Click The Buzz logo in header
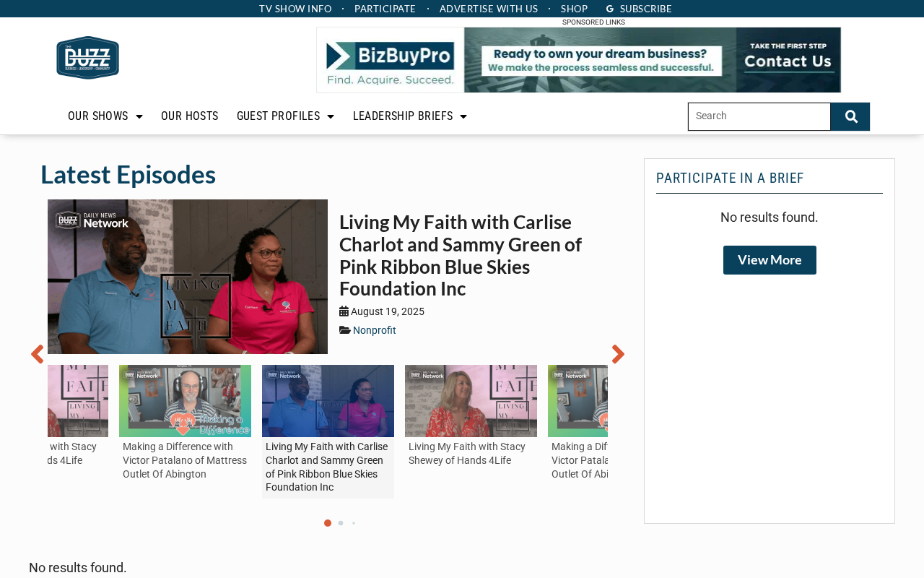 87,57
